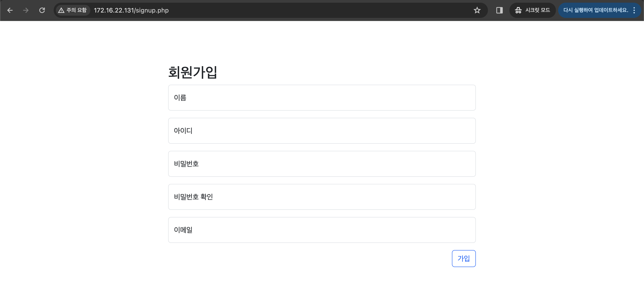Viewport: 644px width, 299px height.
Task: Reload the signup page
Action: [x=42, y=10]
